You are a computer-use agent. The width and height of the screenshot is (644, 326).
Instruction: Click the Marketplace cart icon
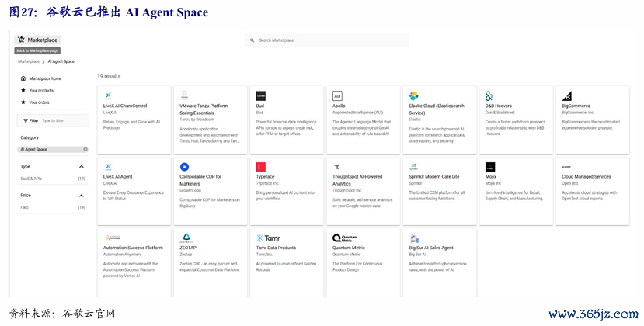(21, 40)
